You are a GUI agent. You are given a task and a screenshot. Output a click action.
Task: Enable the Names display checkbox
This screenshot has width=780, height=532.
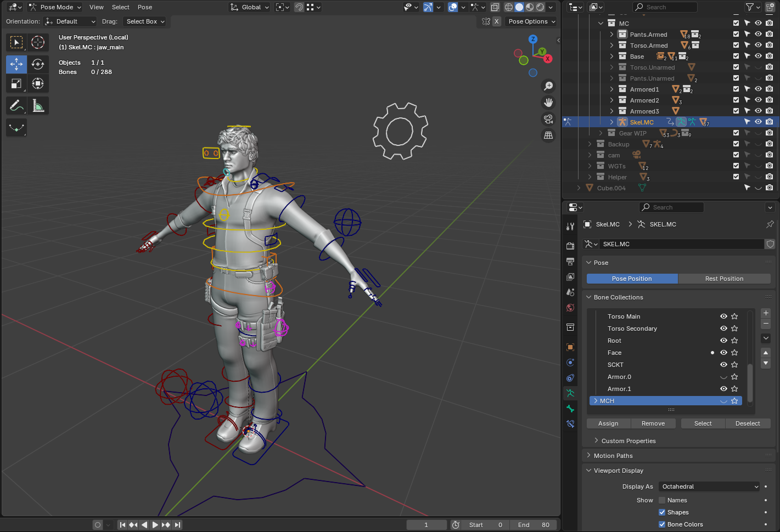coord(662,500)
